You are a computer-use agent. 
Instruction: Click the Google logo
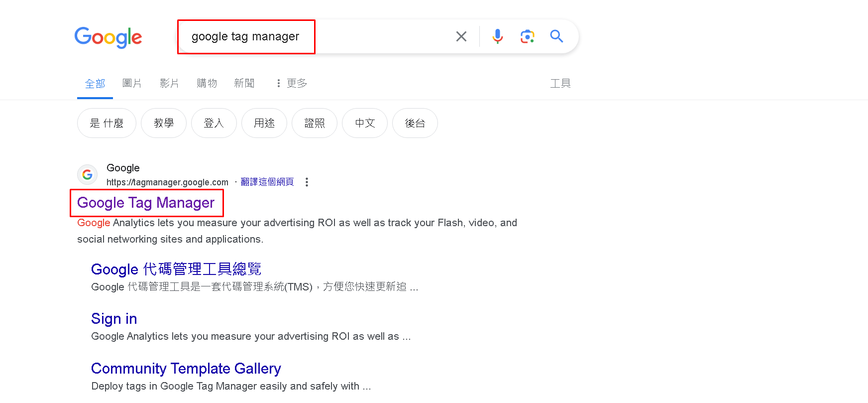coord(108,37)
